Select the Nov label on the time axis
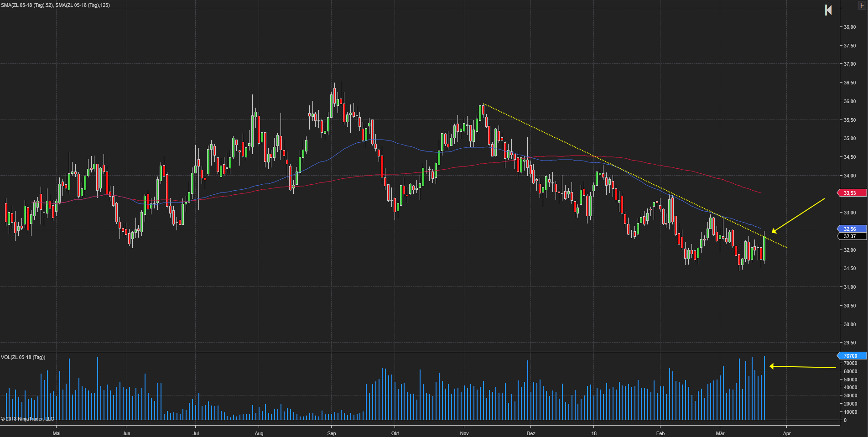The width and height of the screenshot is (868, 437). [x=464, y=433]
